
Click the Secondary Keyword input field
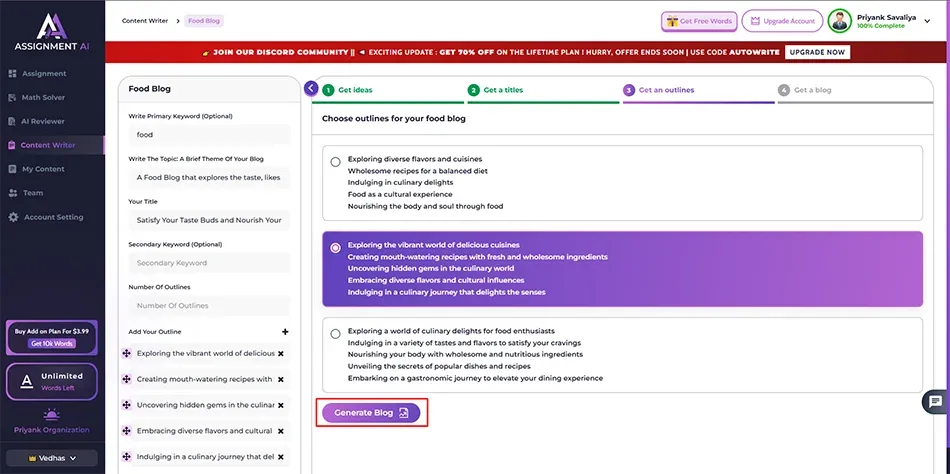click(209, 263)
